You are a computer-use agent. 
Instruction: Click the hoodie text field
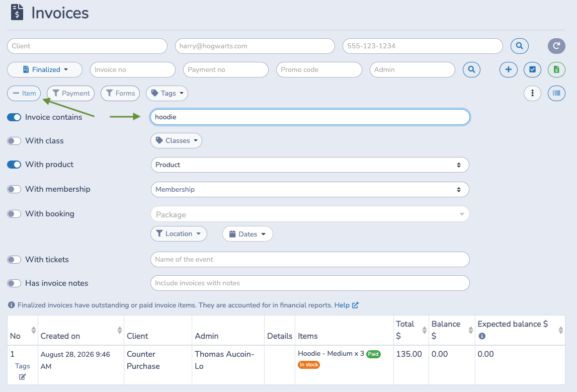click(310, 117)
